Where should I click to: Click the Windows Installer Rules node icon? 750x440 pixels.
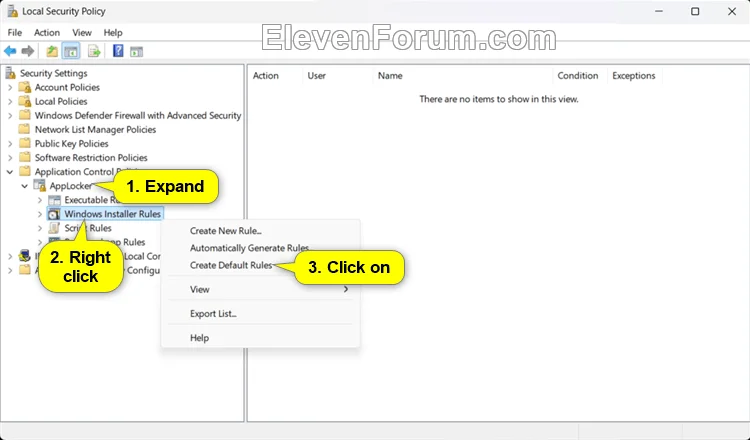click(55, 214)
